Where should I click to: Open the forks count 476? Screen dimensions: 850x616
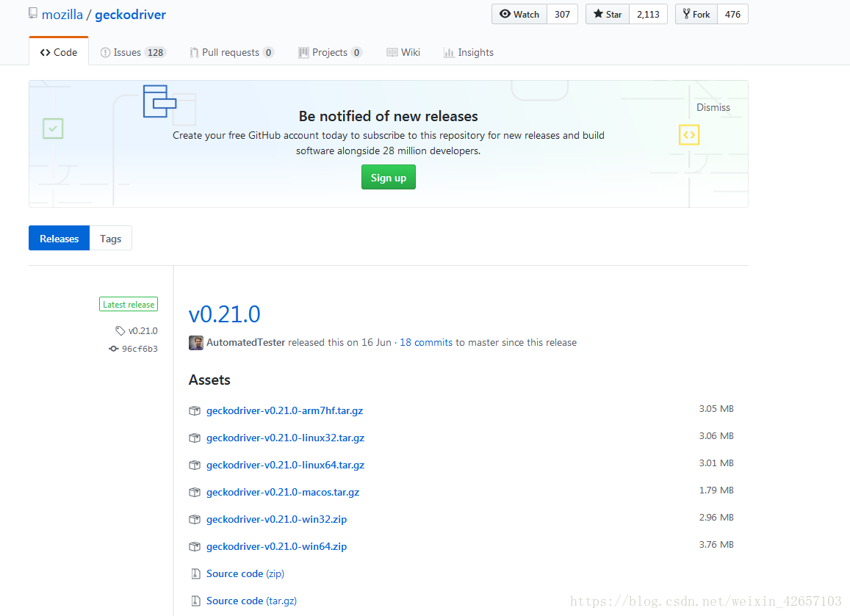732,14
